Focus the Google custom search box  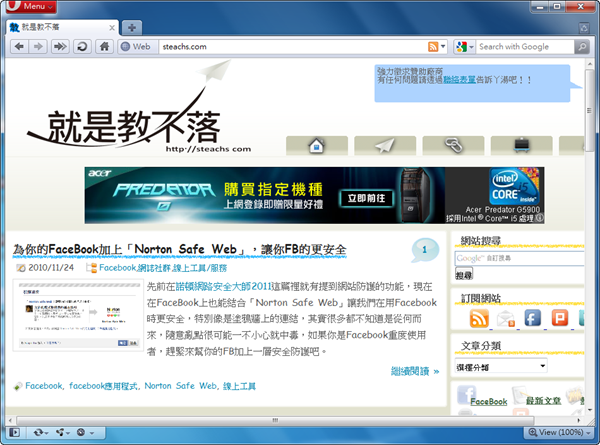point(520,258)
